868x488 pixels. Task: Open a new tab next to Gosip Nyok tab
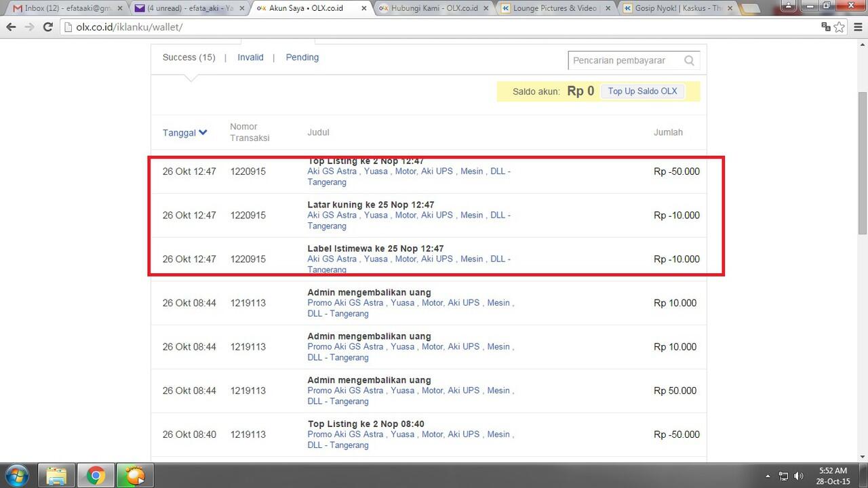click(751, 9)
